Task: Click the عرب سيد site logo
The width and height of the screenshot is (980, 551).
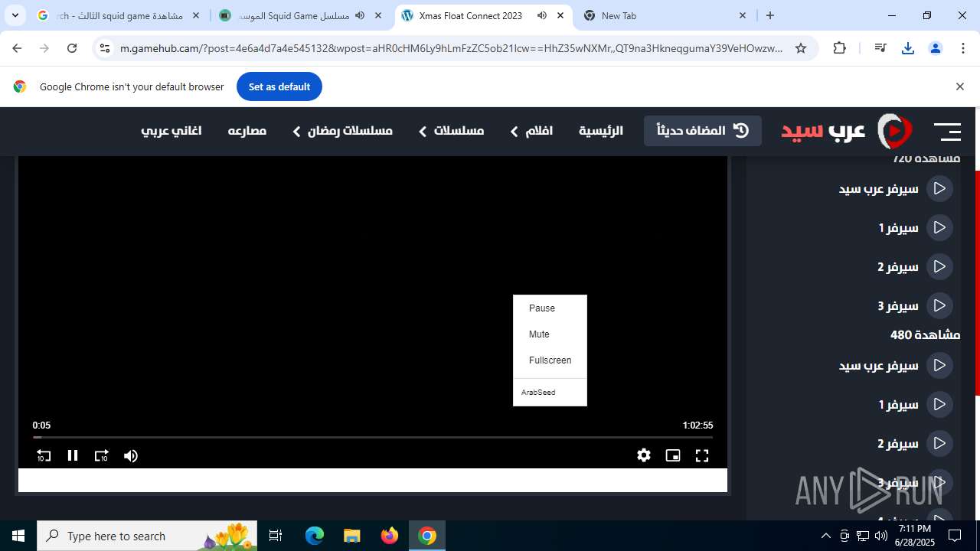Action: click(847, 131)
